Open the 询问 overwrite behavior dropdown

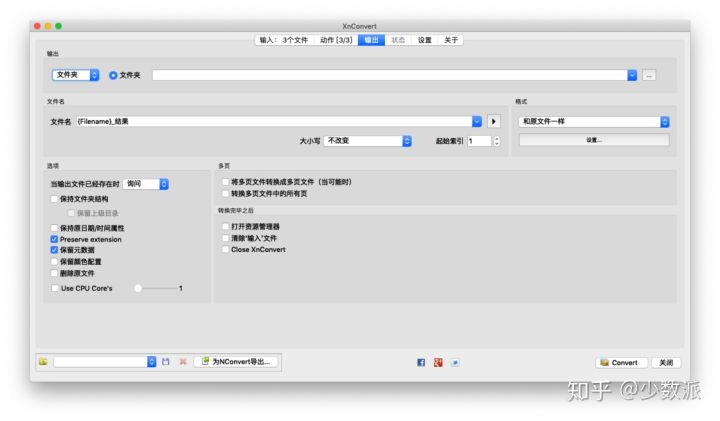146,184
